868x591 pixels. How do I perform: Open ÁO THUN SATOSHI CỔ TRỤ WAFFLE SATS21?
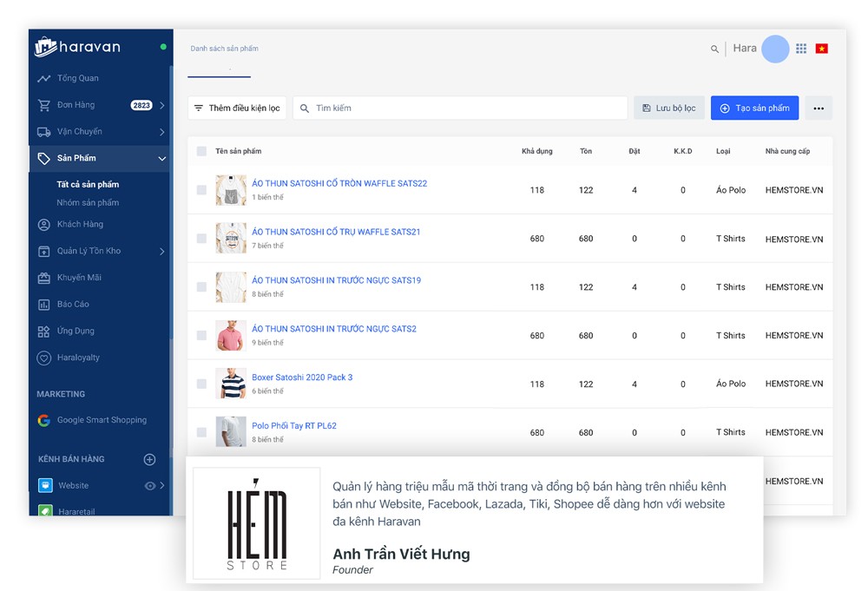click(x=336, y=232)
